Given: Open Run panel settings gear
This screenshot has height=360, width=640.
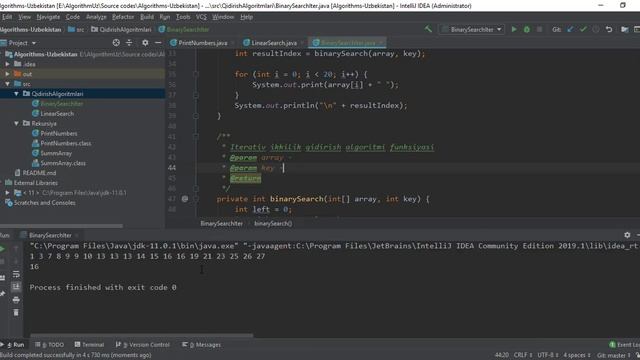Looking at the screenshot, I should click(x=627, y=235).
